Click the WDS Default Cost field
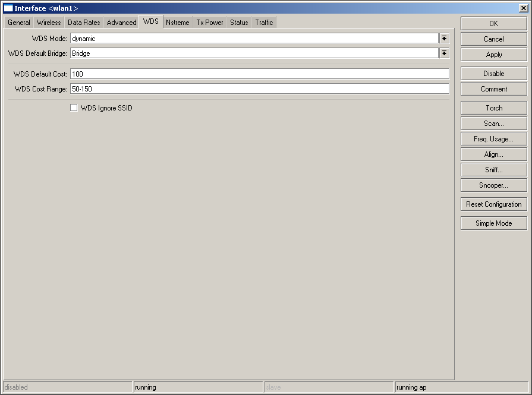 [x=259, y=74]
